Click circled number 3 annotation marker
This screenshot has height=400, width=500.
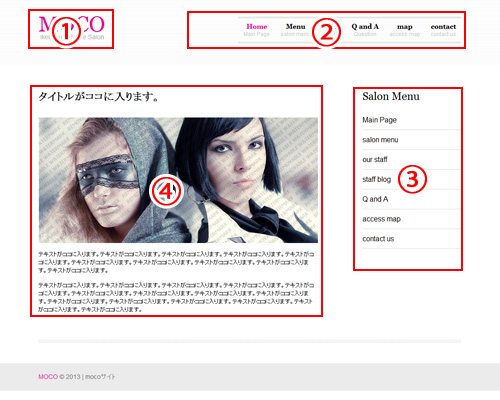pyautogui.click(x=412, y=179)
